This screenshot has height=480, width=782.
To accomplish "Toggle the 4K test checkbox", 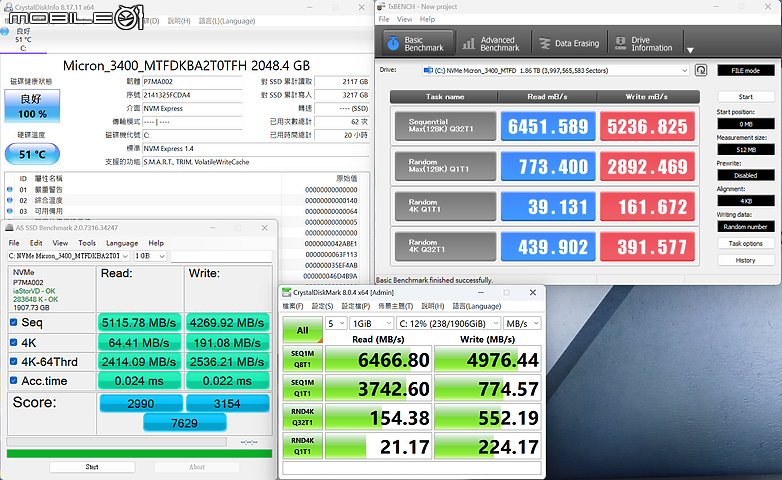I will [x=13, y=342].
